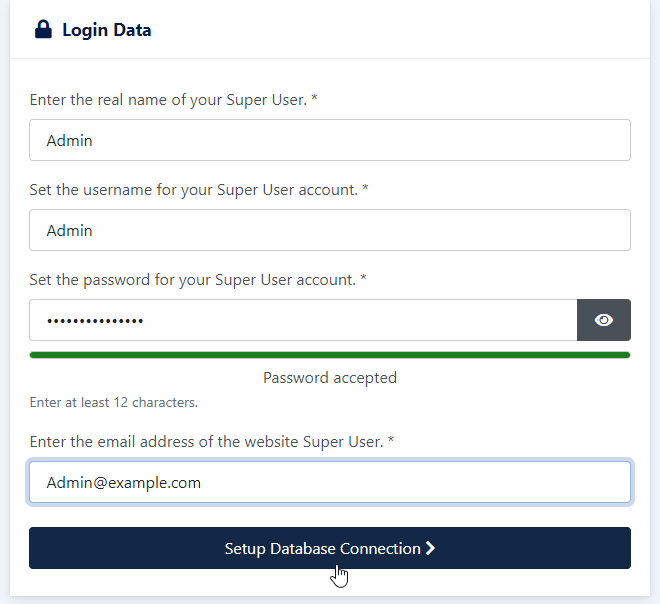Viewport: 660px width, 604px height.
Task: Click the chevron arrow on Setup Database Connection
Action: click(x=430, y=548)
